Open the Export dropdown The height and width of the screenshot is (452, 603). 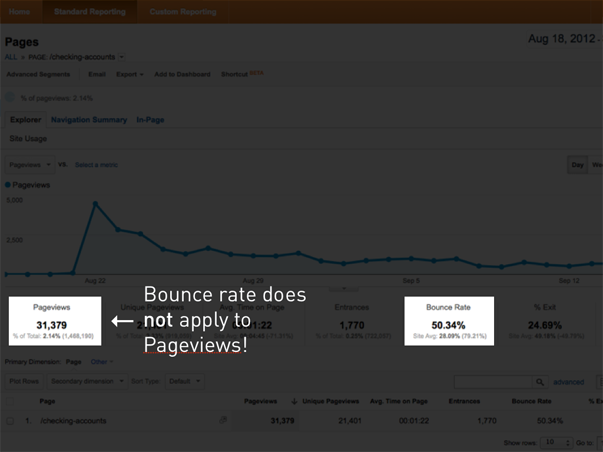pos(130,74)
